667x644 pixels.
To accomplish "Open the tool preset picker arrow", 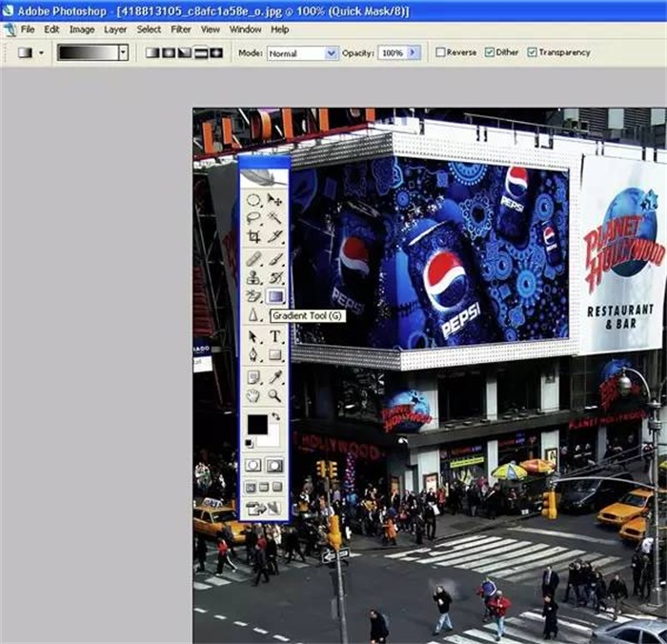I will pyautogui.click(x=41, y=53).
